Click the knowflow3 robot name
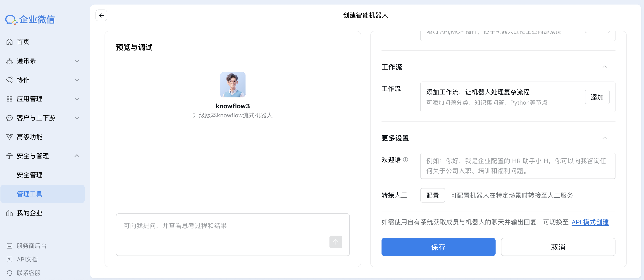 click(233, 106)
